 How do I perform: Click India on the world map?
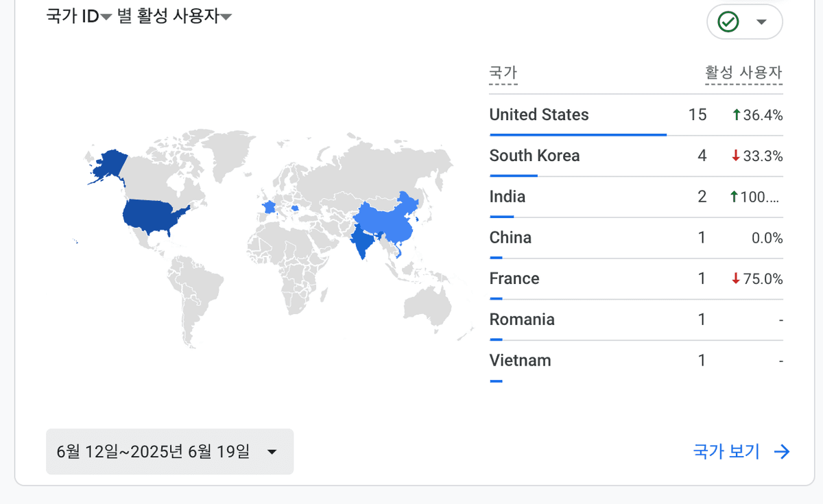pyautogui.click(x=361, y=241)
